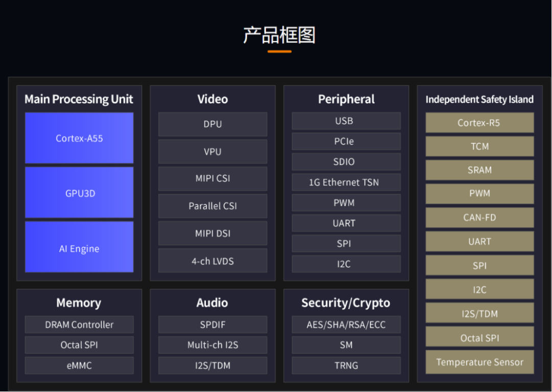The height and width of the screenshot is (392, 552).
Task: Select the Cortex-R5 safety island block
Action: pos(479,123)
